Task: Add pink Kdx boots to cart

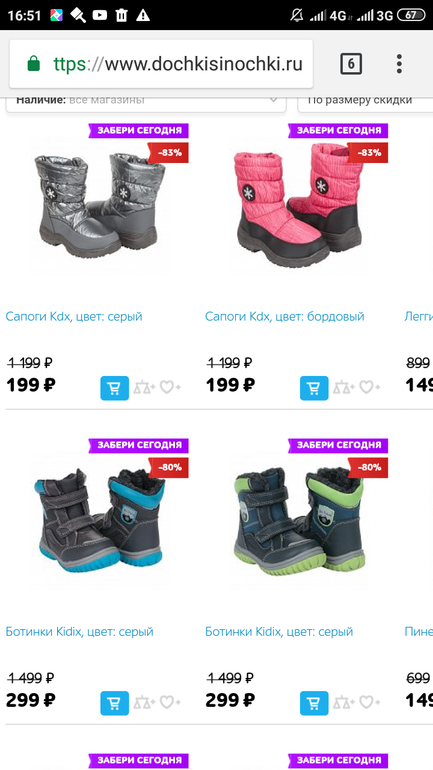Action: coord(314,388)
